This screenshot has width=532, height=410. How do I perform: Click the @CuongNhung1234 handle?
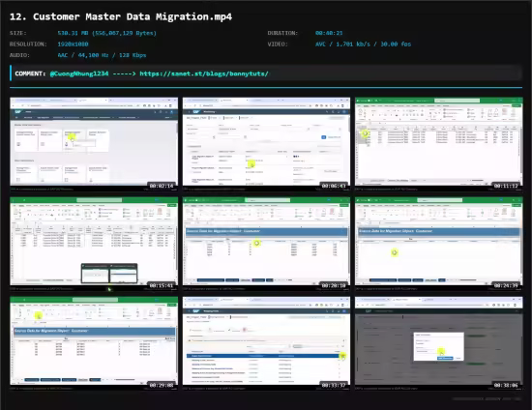point(79,73)
